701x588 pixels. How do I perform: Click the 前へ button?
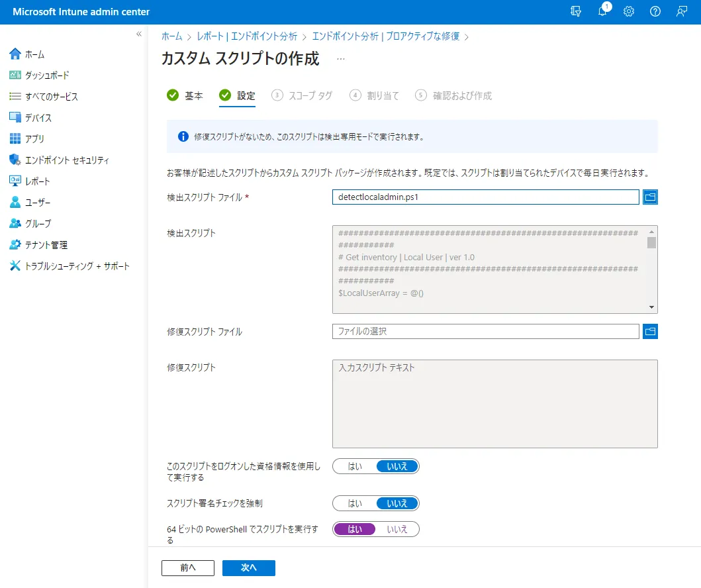click(x=188, y=568)
